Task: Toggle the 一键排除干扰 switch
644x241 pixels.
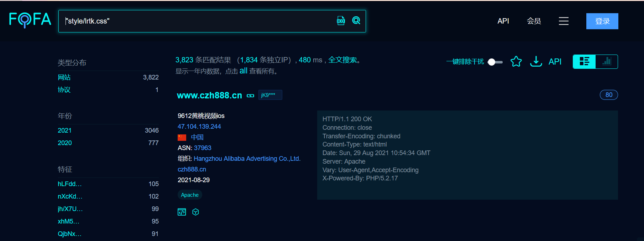Action: [x=495, y=62]
